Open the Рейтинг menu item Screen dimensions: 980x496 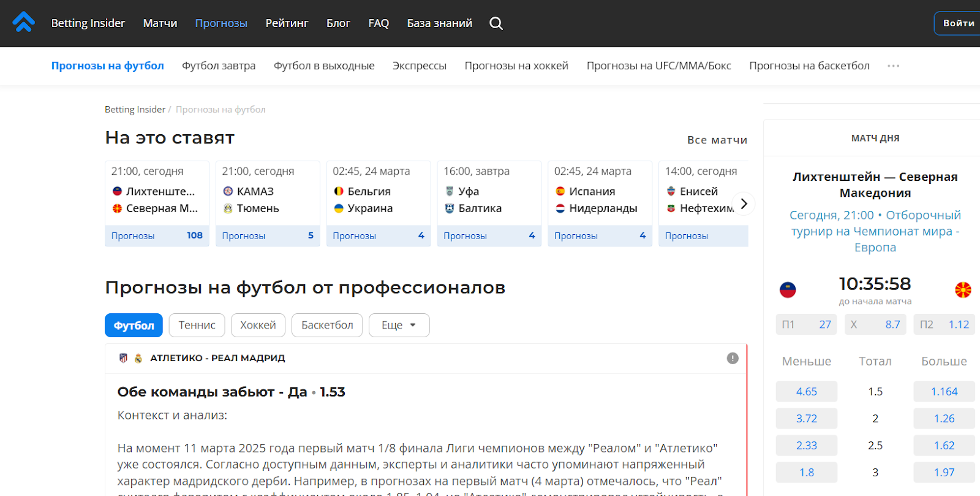click(287, 23)
